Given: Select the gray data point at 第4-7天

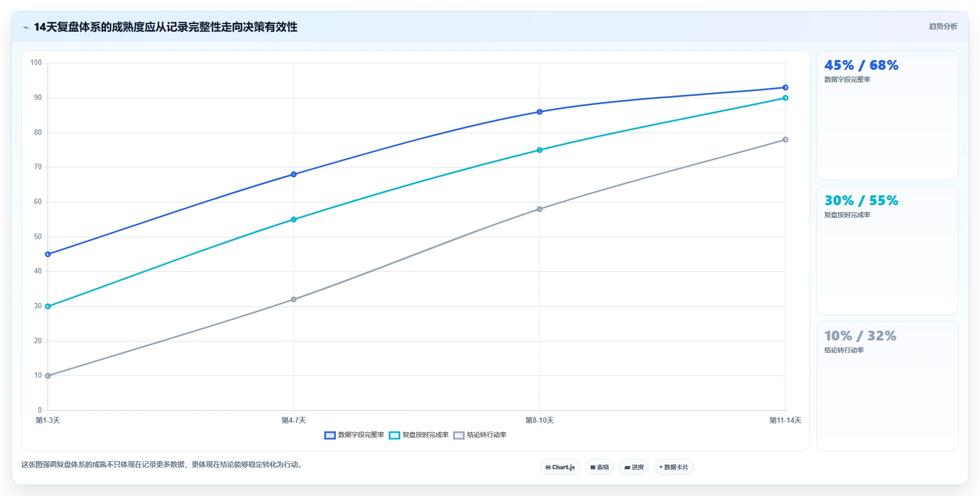Looking at the screenshot, I should [x=294, y=300].
